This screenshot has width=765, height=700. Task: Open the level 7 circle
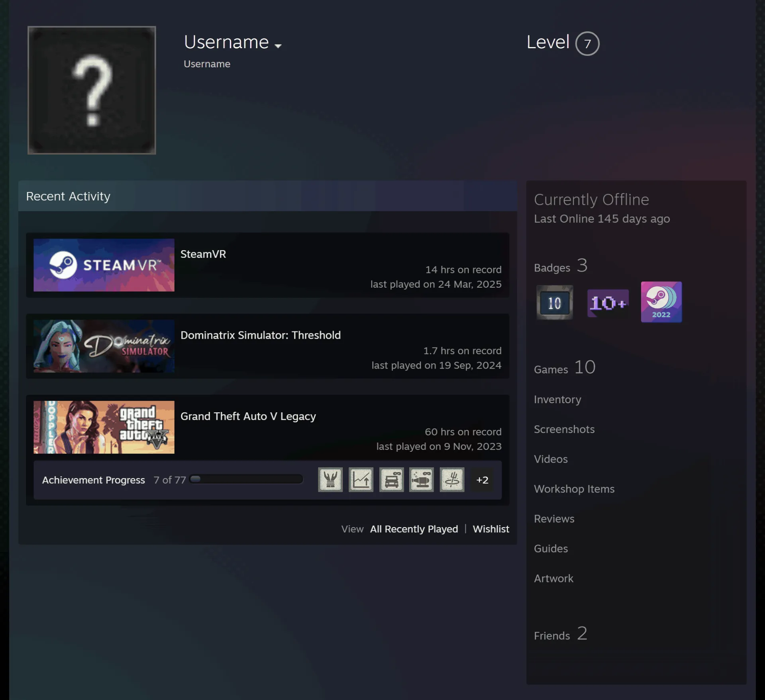(587, 43)
